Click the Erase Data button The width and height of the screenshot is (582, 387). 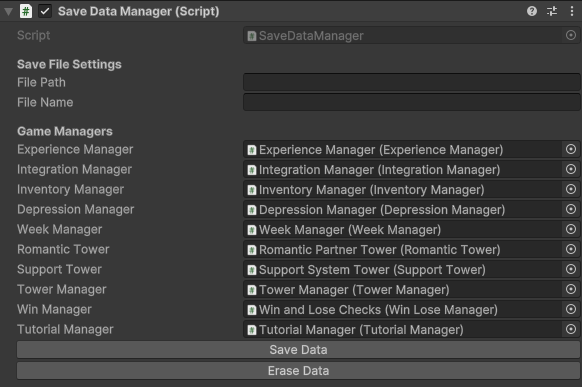(x=298, y=370)
